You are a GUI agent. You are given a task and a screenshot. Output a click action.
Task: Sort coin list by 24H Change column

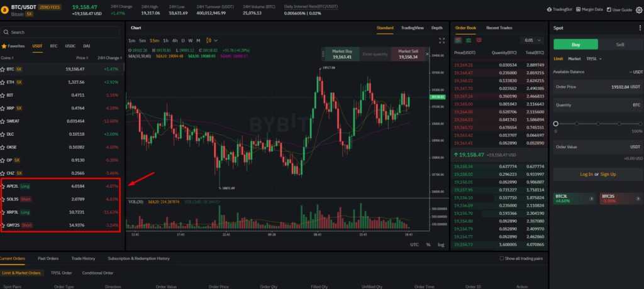(109, 58)
